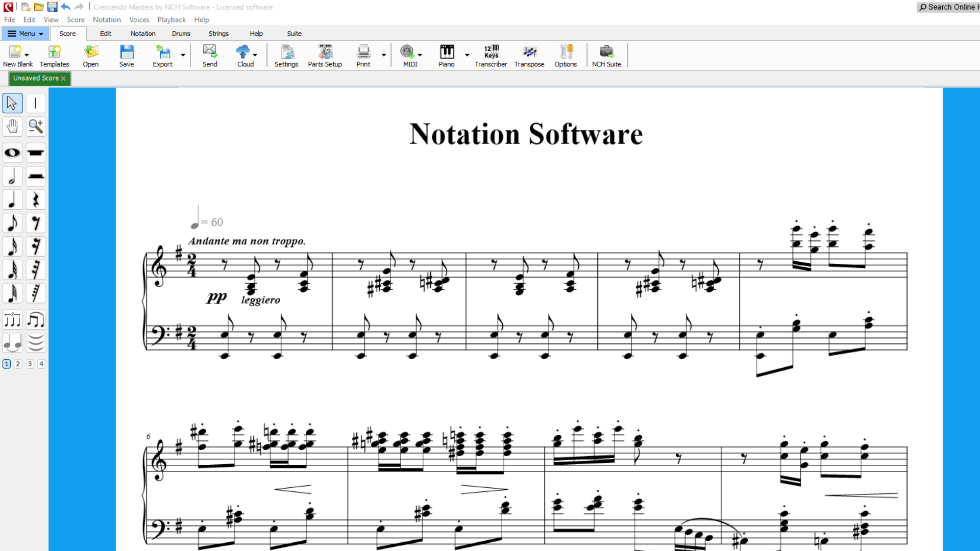Close the Unsaved Score tab

[63, 79]
